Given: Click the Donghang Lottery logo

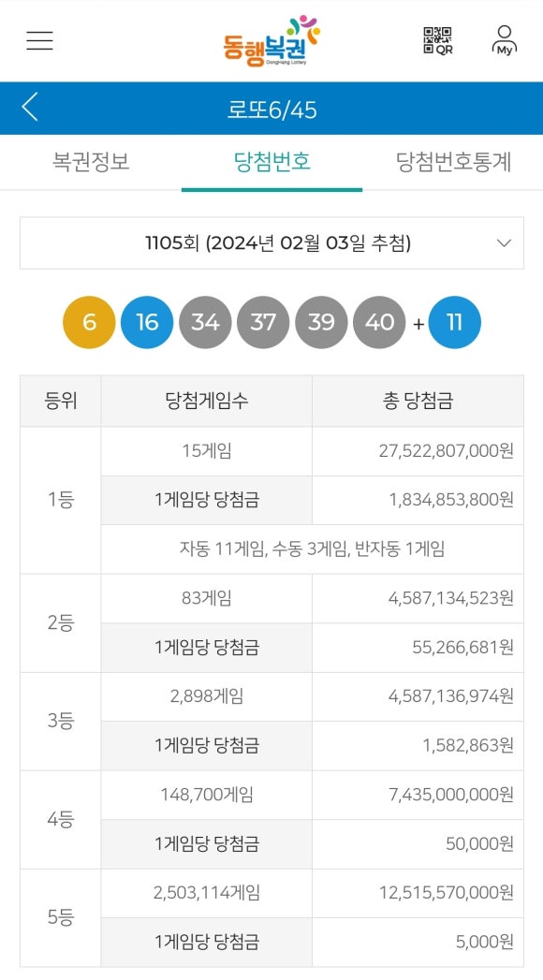Looking at the screenshot, I should click(271, 40).
